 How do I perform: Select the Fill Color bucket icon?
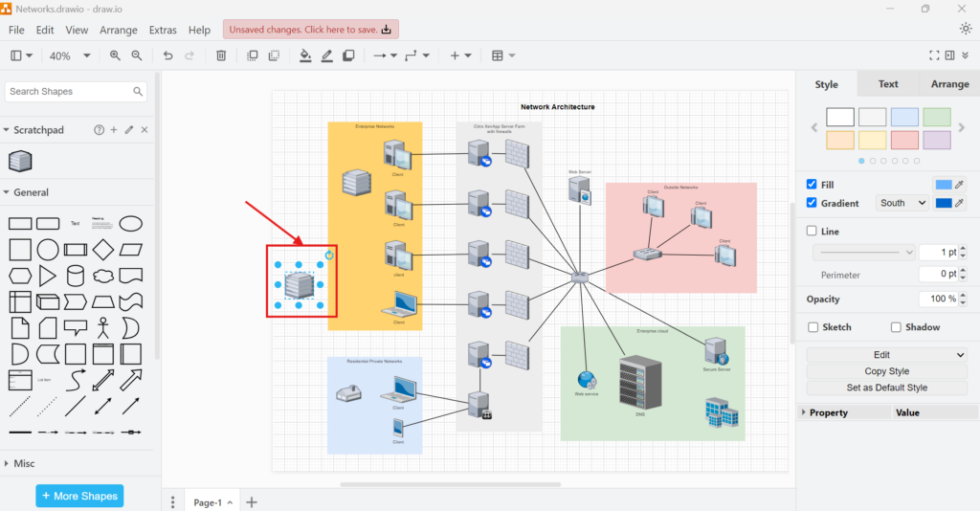click(305, 56)
